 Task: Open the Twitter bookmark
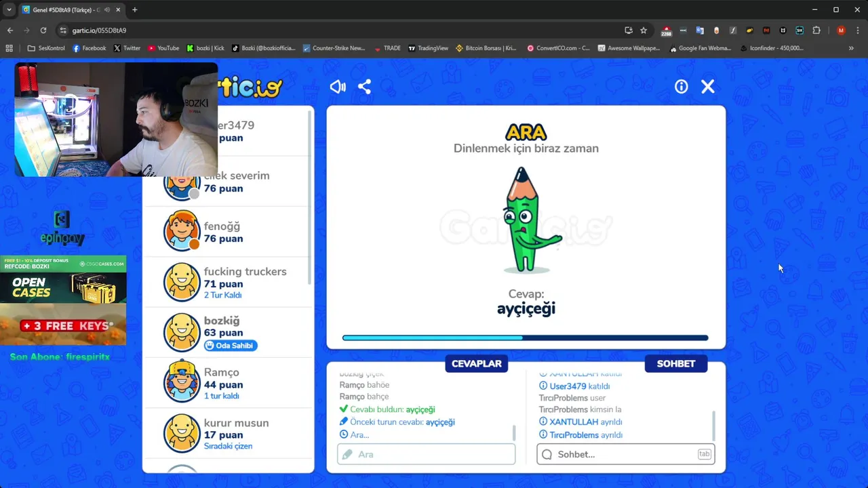point(127,48)
